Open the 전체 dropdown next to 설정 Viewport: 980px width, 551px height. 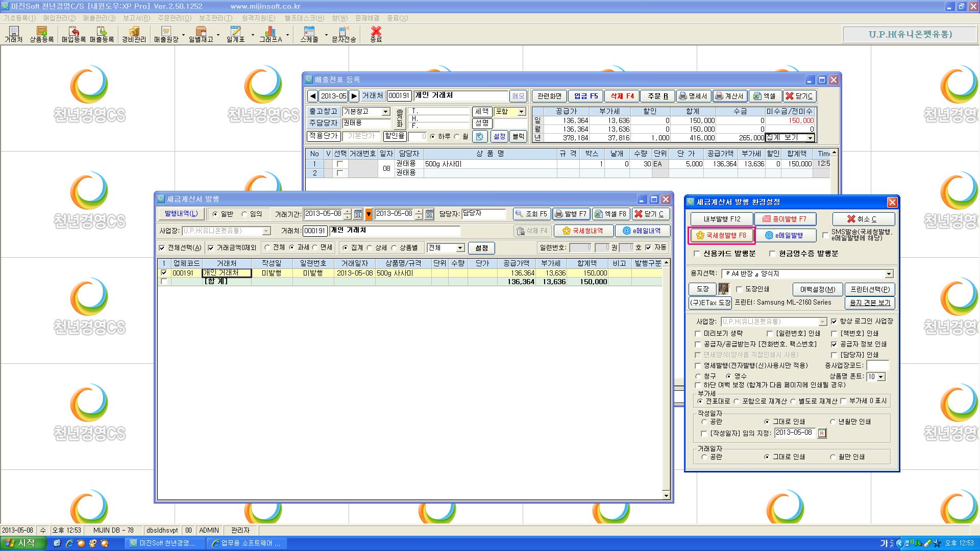(x=460, y=248)
